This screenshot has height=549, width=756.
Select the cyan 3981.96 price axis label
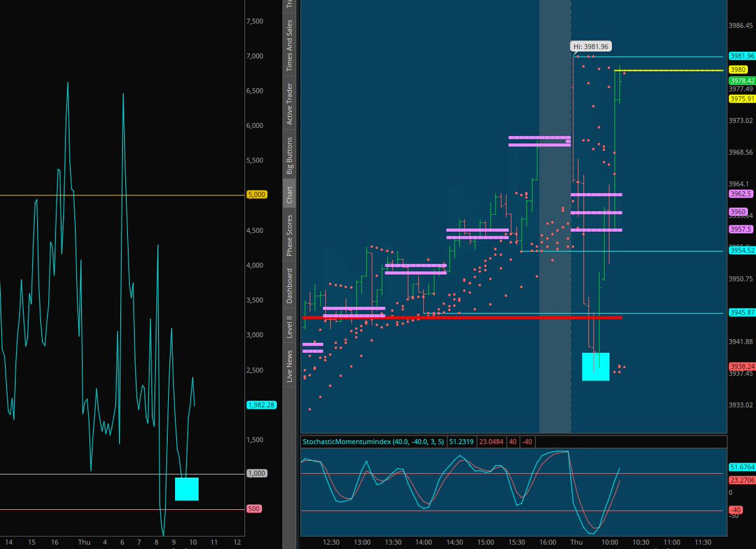(x=742, y=55)
